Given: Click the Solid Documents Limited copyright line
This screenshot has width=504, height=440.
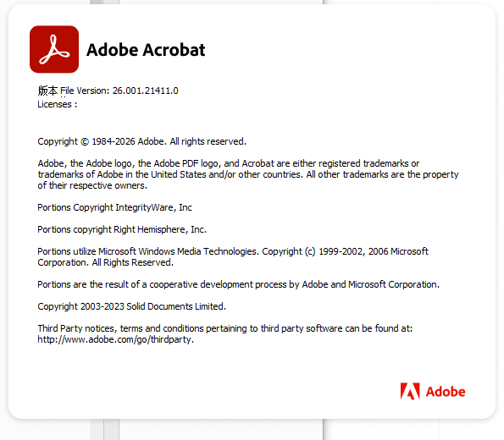Looking at the screenshot, I should tap(132, 306).
